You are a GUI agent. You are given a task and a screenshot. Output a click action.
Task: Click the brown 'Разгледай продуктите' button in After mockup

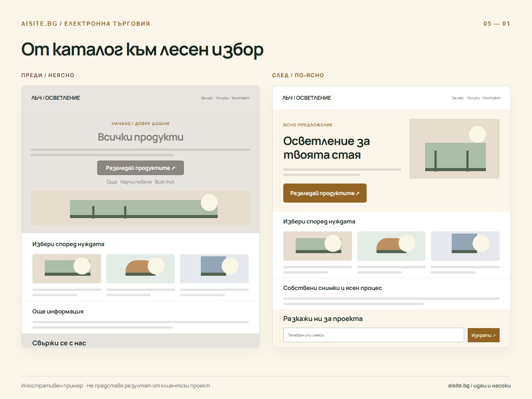[325, 193]
